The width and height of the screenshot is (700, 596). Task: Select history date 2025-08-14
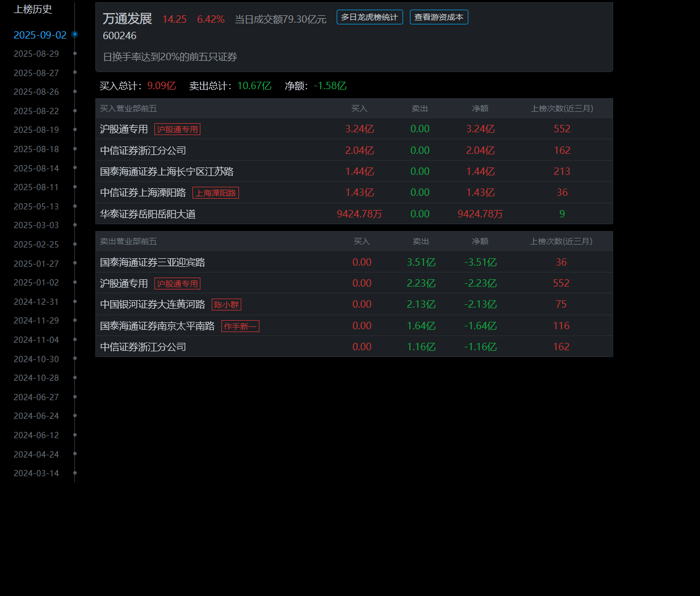pos(36,168)
